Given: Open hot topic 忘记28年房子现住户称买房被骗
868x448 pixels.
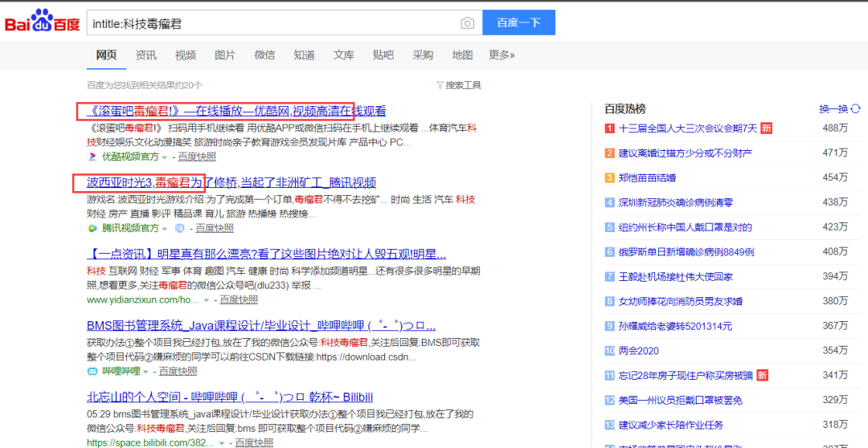Looking at the screenshot, I should [x=686, y=376].
